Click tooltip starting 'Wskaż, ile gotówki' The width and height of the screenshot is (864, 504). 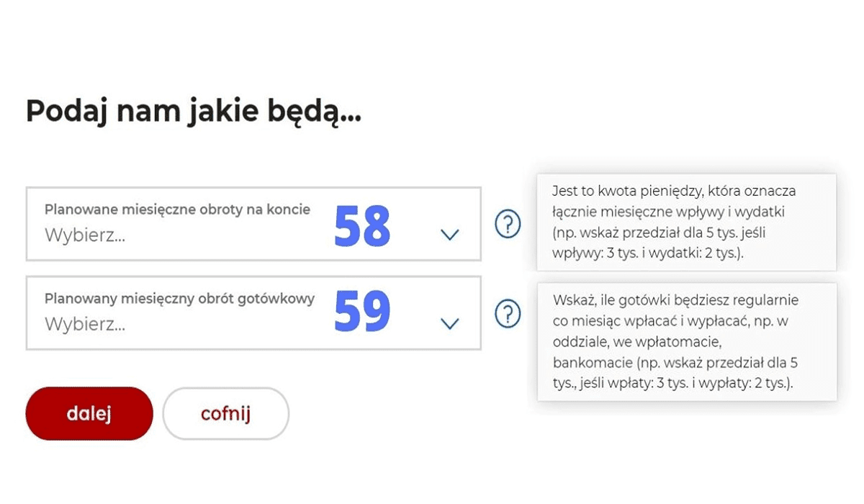tap(687, 342)
